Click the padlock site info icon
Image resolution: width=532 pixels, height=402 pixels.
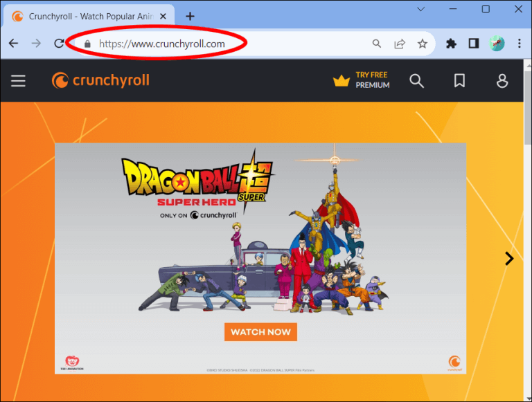87,44
